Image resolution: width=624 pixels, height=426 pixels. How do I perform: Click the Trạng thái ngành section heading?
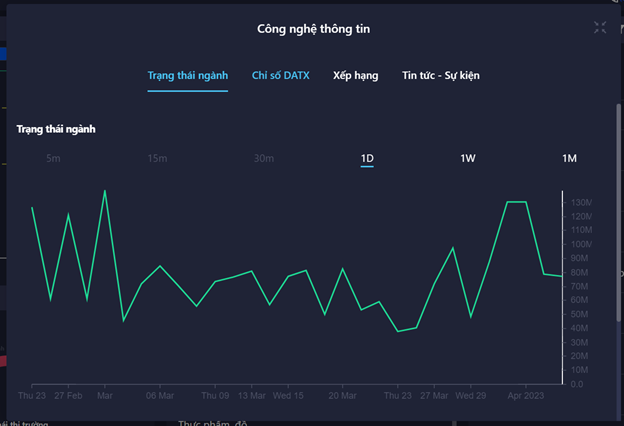point(56,129)
